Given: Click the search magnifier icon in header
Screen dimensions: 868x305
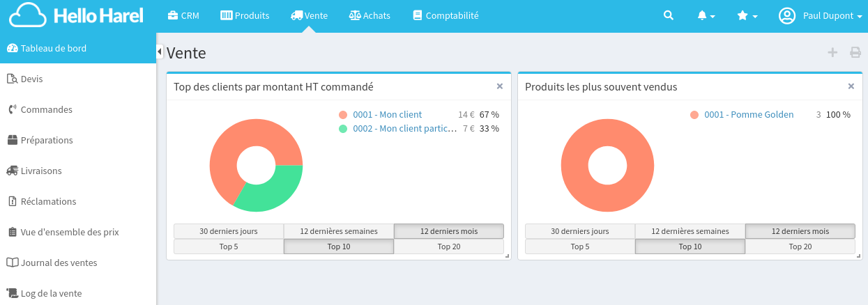Looking at the screenshot, I should click(x=669, y=15).
